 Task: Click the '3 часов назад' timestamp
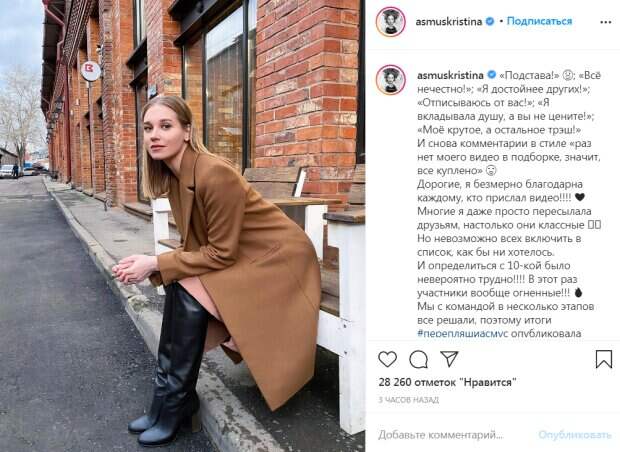408,400
